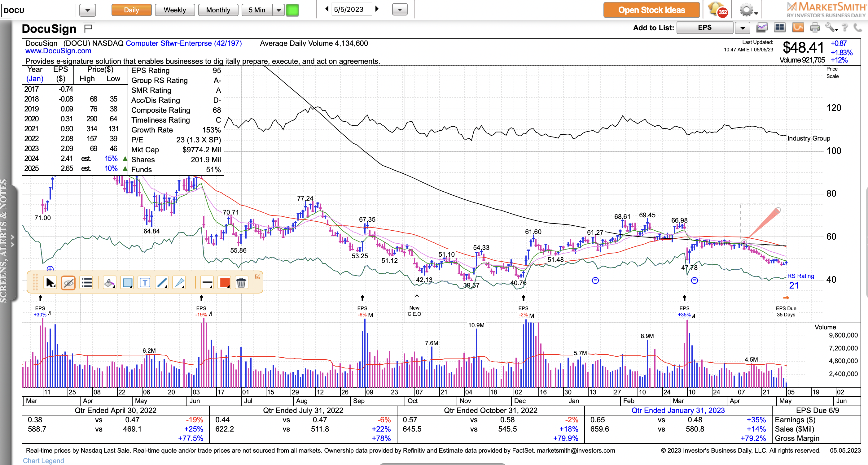Click the trash delete annotation icon
Screen dimensions: 868x465
241,283
